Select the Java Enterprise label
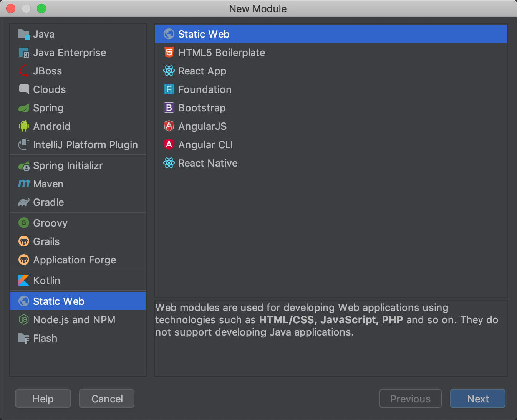The image size is (517, 420). pyautogui.click(x=70, y=53)
